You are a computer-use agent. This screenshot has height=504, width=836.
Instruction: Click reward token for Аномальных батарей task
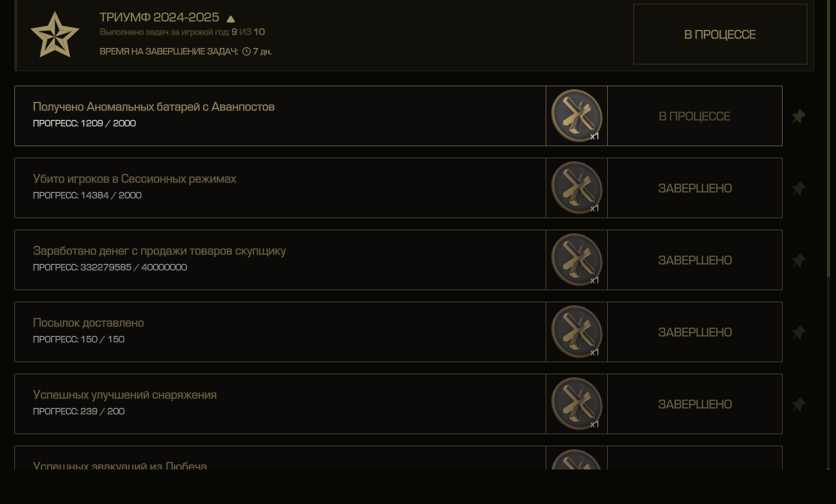(x=576, y=115)
